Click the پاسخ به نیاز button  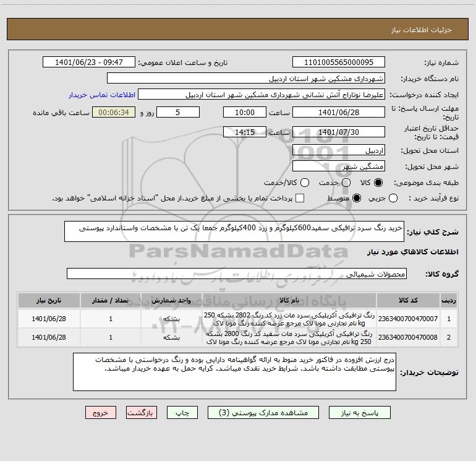pyautogui.click(x=360, y=413)
